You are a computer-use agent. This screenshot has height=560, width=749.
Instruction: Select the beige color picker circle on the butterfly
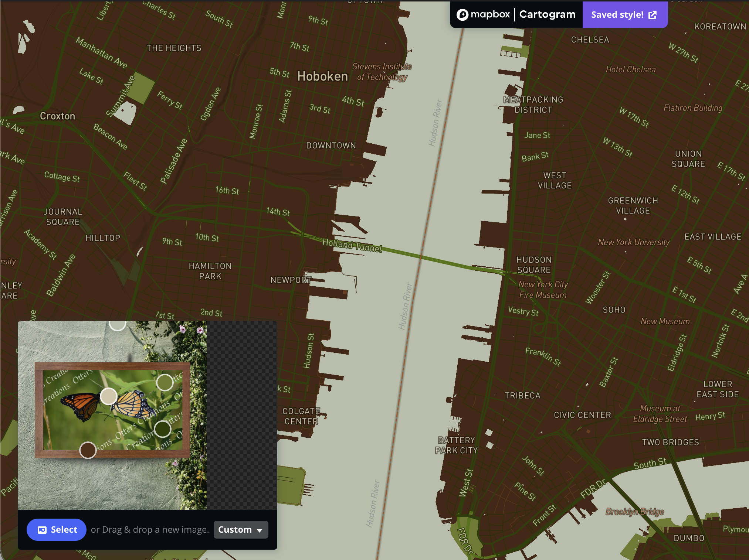coord(109,397)
